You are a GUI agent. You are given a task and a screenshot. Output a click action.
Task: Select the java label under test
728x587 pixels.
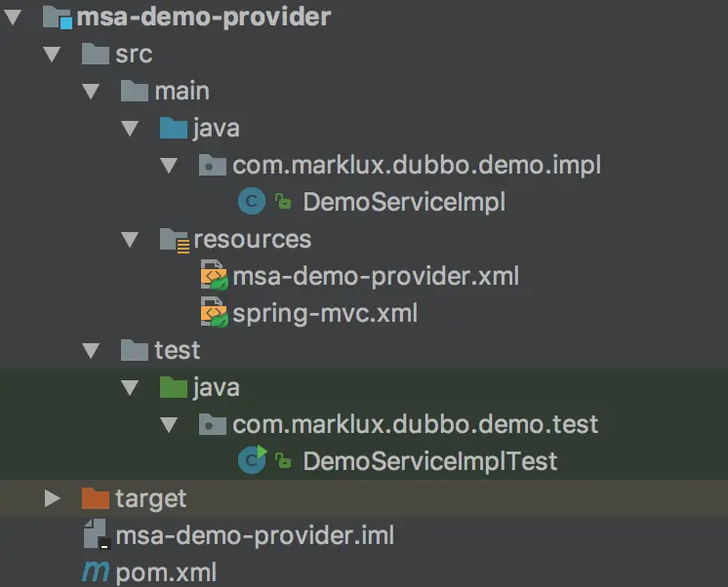(217, 388)
